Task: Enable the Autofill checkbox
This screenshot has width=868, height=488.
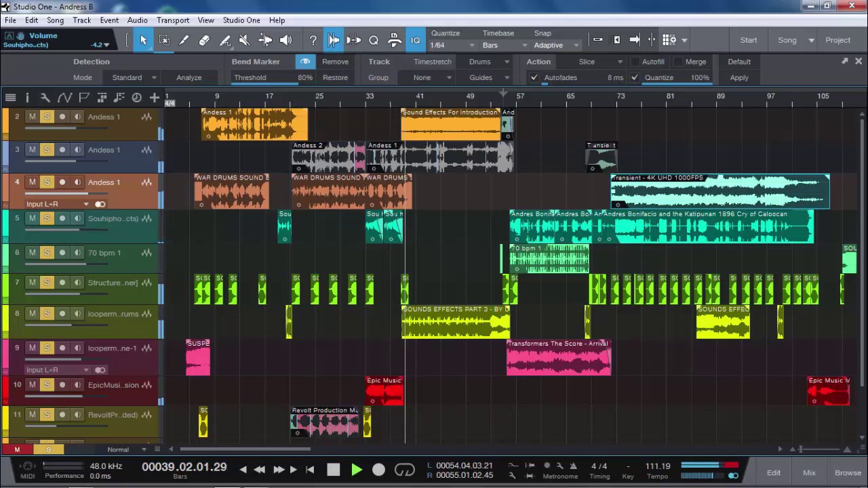Action: [x=634, y=62]
